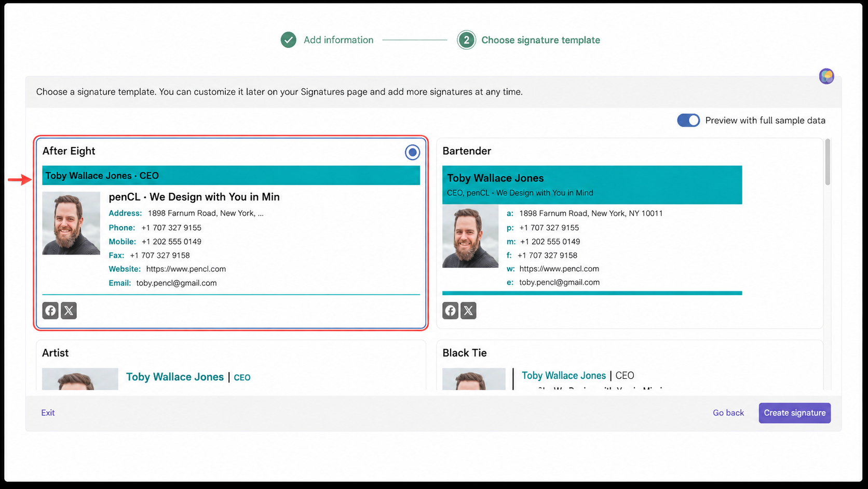
Task: Click 'Toby Wallace Jones · CEO' teal banner
Action: 231,176
